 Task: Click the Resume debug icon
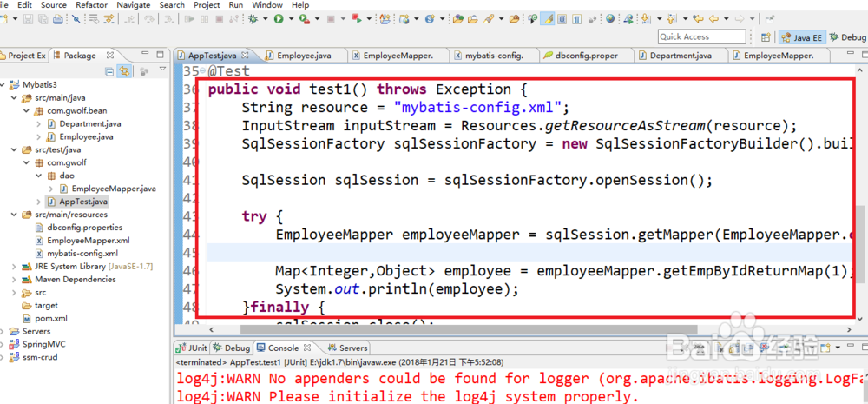(x=189, y=19)
